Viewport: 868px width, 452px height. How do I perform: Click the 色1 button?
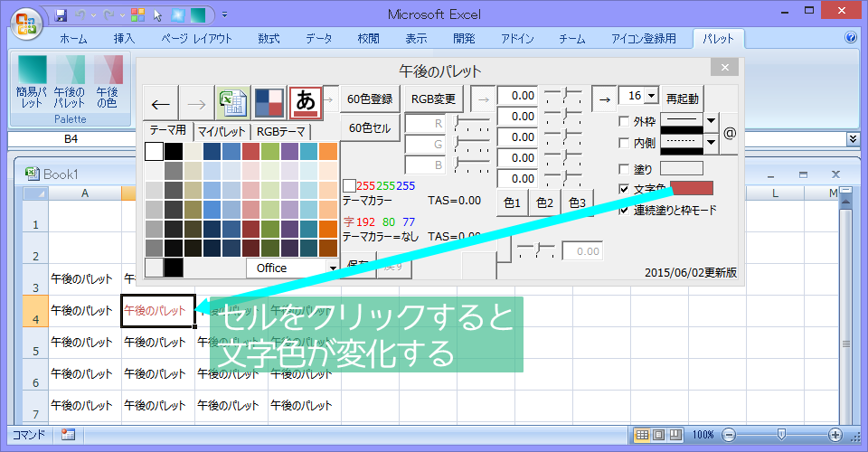click(513, 202)
